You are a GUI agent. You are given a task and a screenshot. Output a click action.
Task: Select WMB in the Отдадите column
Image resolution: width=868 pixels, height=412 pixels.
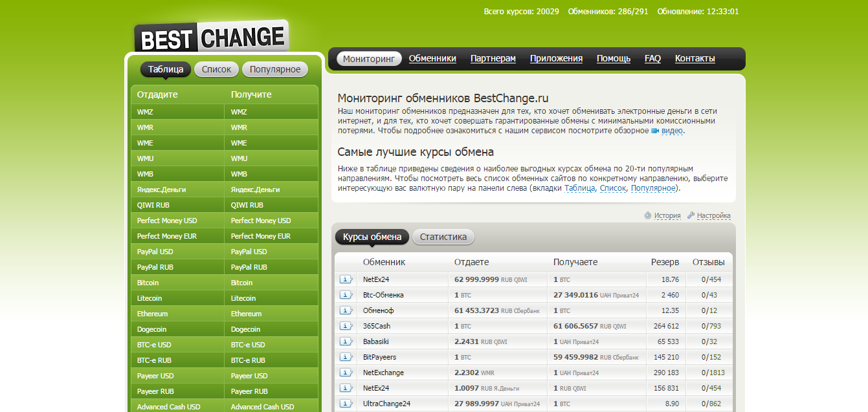[177, 174]
